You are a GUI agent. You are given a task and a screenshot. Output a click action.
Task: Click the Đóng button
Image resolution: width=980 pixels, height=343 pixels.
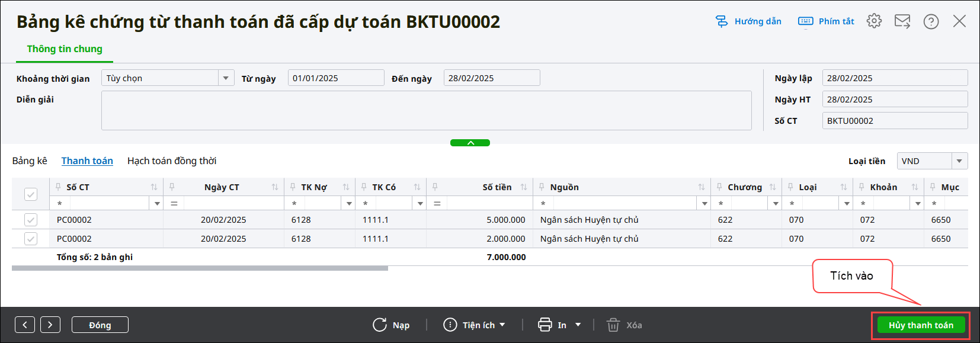click(x=100, y=325)
